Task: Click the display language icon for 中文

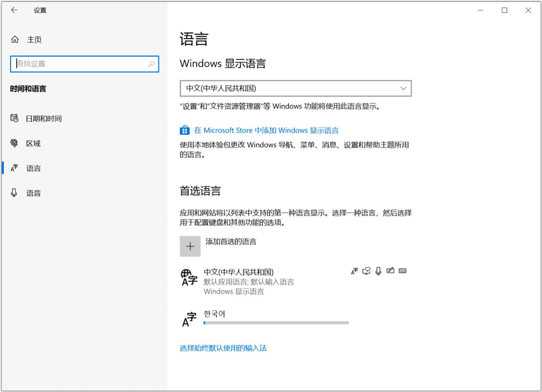Action: coord(354,271)
